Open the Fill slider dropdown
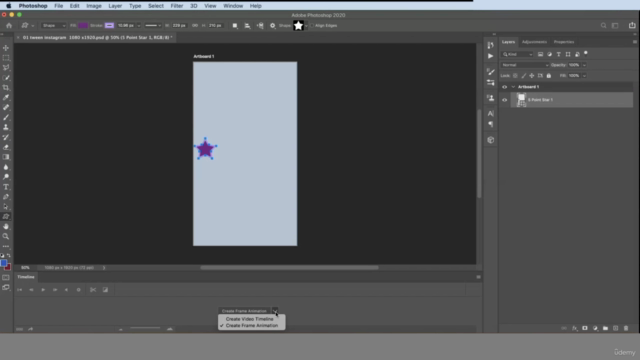The image size is (640, 360). [x=584, y=76]
